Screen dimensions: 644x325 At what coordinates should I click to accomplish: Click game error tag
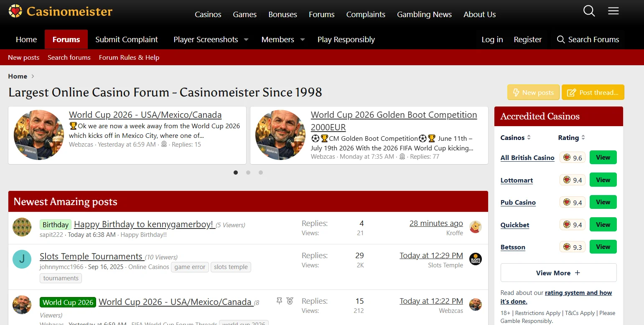190,267
